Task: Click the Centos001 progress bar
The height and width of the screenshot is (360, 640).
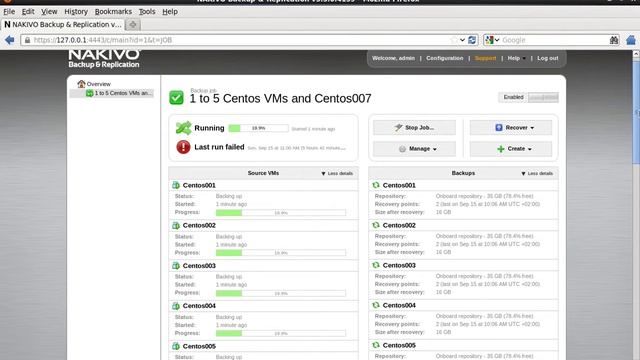Action: (x=281, y=213)
